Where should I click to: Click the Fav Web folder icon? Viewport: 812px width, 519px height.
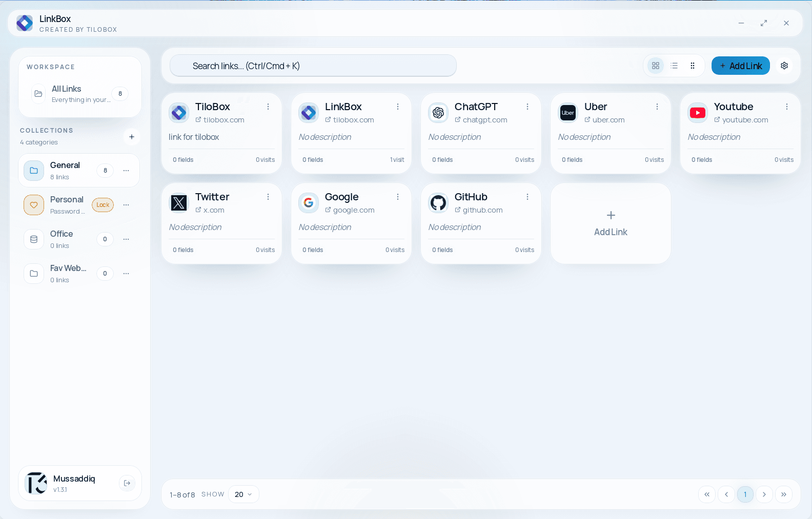click(x=34, y=274)
